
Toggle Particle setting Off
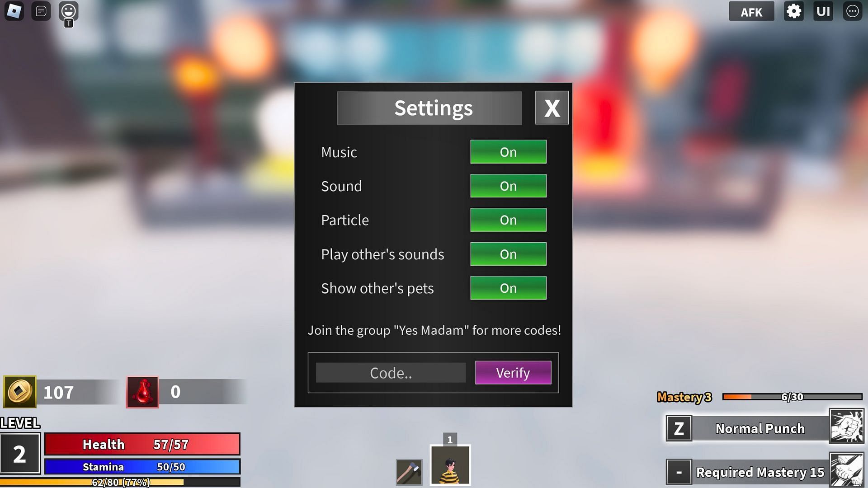[x=508, y=220]
